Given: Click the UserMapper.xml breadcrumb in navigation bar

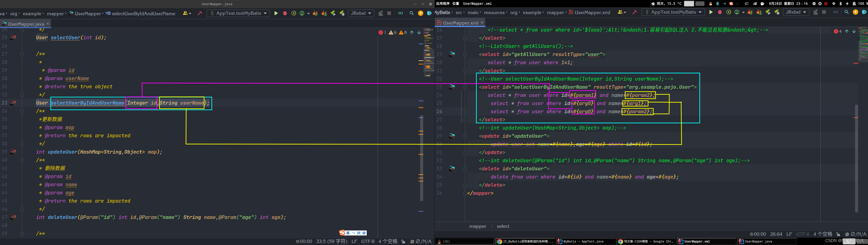Looking at the screenshot, I should click(x=589, y=12).
